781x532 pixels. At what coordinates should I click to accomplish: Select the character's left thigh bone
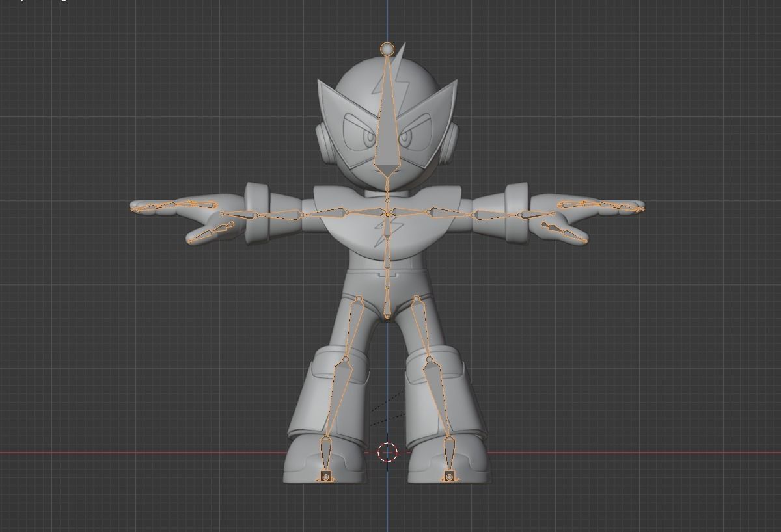pyautogui.click(x=422, y=328)
